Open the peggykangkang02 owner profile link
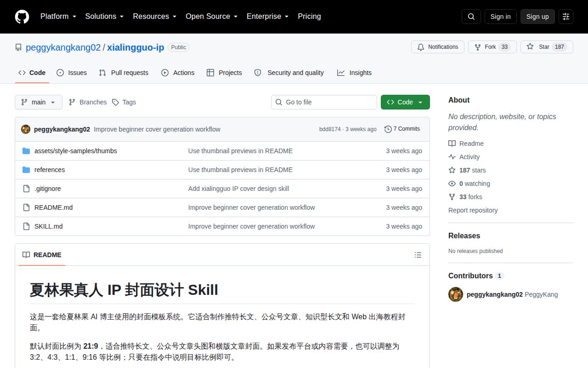 [63, 47]
